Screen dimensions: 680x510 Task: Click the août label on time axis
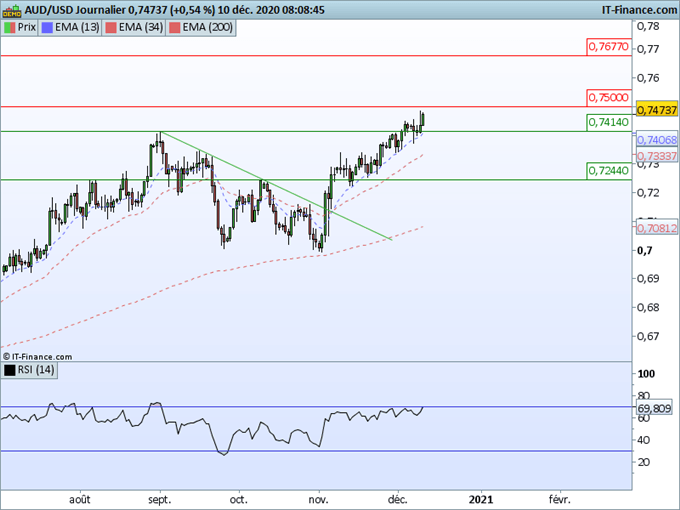click(80, 500)
